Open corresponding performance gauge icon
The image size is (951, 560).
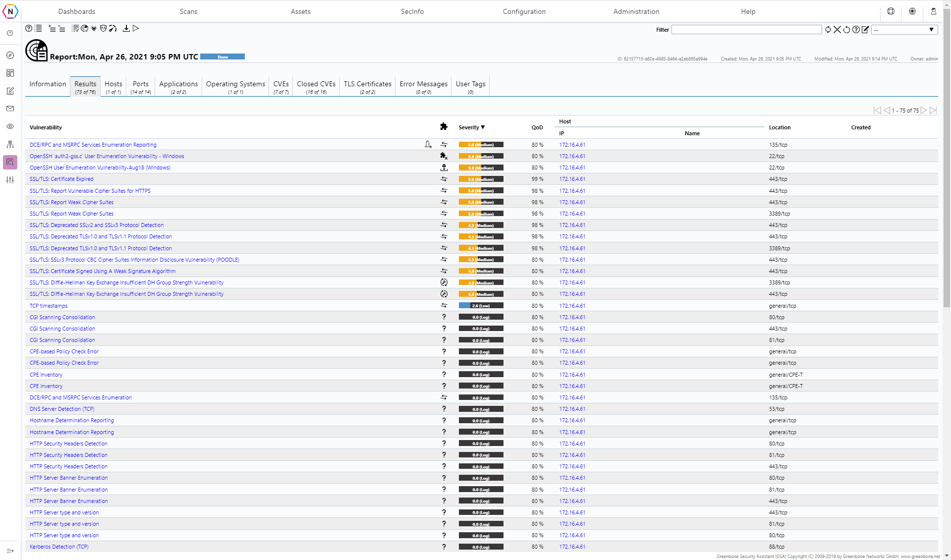[x=113, y=29]
